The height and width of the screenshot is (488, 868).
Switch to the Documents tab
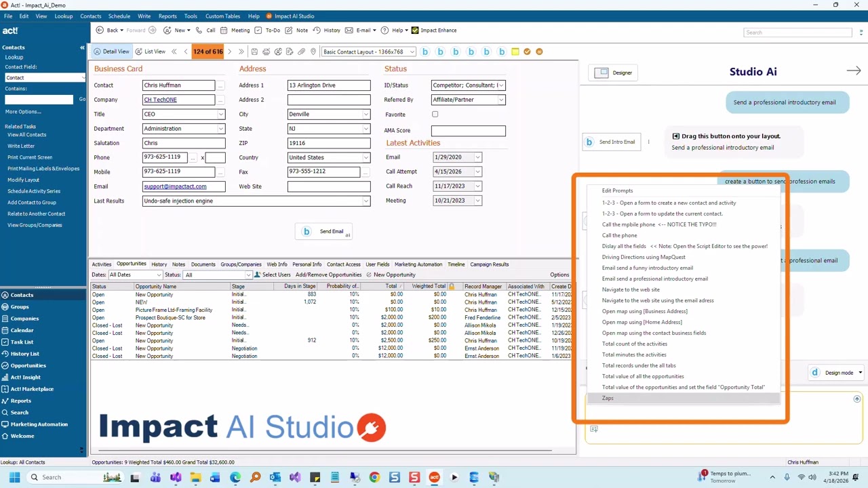tap(203, 264)
